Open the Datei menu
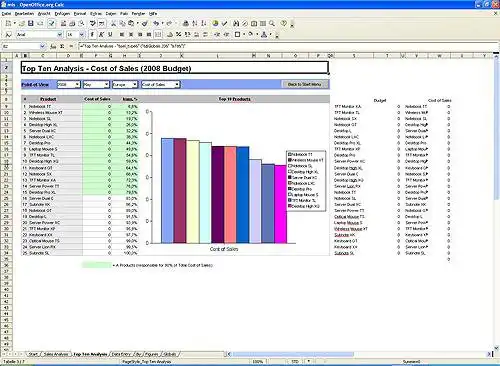Screen dimensions: 500x366 [6, 14]
